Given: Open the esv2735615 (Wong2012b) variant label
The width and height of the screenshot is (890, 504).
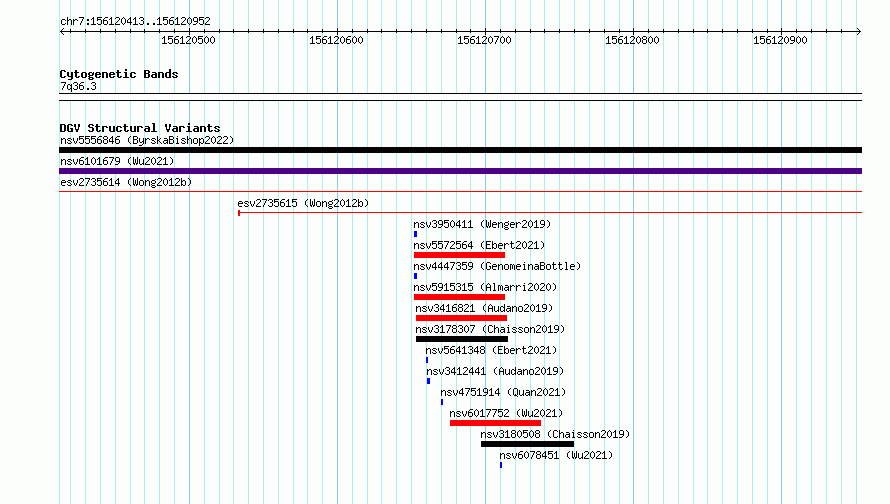Looking at the screenshot, I should pyautogui.click(x=303, y=203).
